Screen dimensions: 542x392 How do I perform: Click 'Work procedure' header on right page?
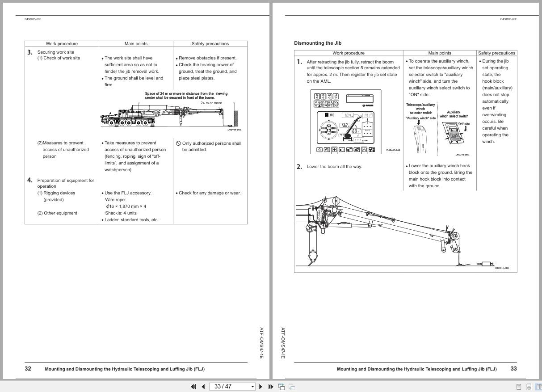point(349,53)
